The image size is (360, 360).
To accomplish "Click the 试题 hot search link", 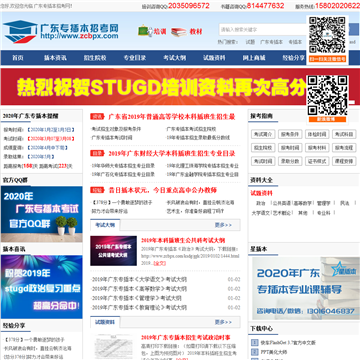I will [x=250, y=42].
